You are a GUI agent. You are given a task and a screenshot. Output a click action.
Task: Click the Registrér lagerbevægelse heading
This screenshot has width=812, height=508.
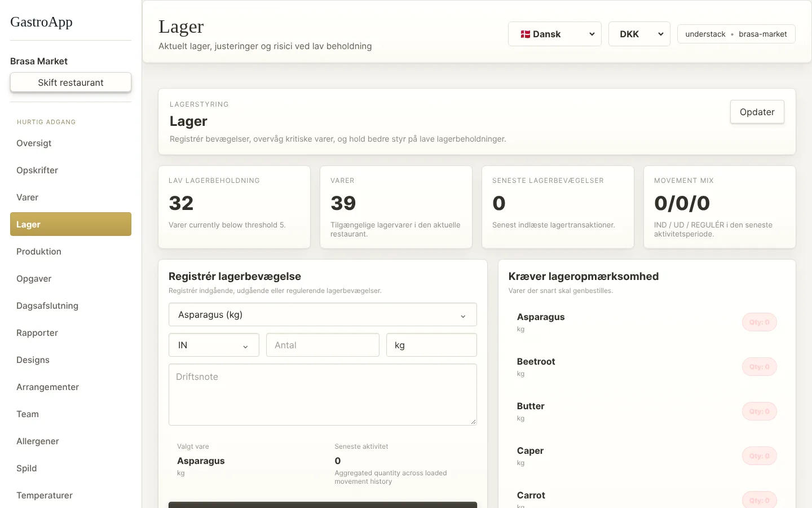click(235, 277)
